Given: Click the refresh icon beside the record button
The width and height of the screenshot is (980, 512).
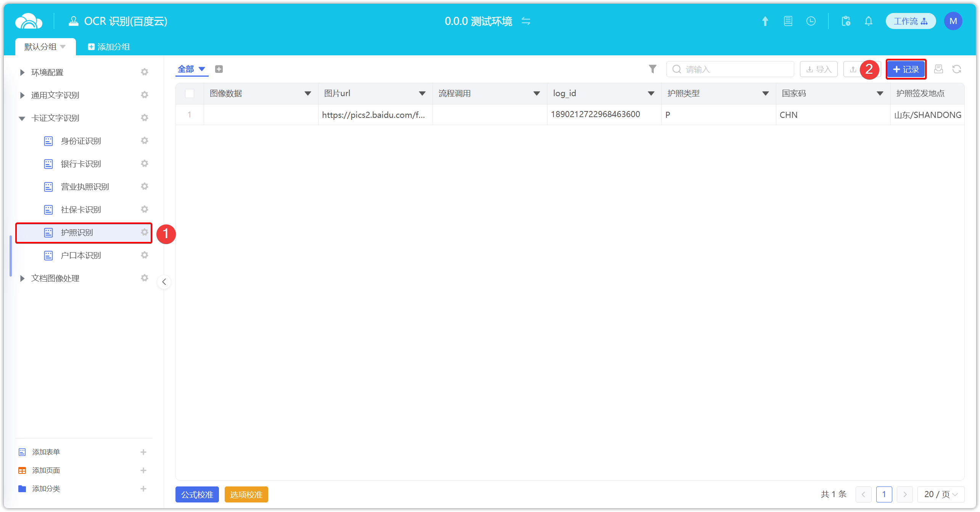Looking at the screenshot, I should point(956,69).
